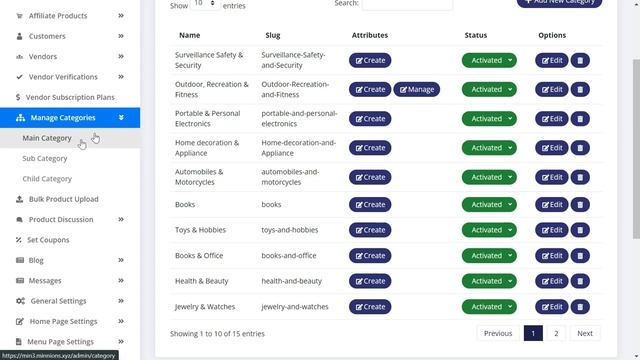640x360 pixels.
Task: Click the 'books-and-office' slug text
Action: pos(289,256)
